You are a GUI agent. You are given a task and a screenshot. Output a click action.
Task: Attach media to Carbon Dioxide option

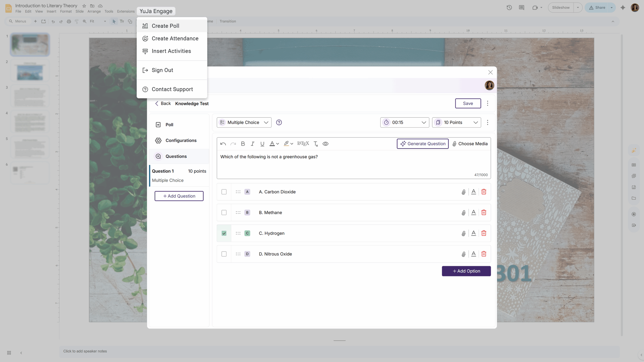click(x=463, y=192)
